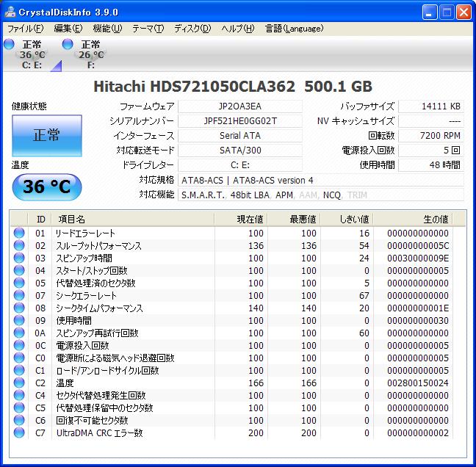The height and width of the screenshot is (467, 476).
Task: Click the 項目名 column header
Action: point(133,219)
